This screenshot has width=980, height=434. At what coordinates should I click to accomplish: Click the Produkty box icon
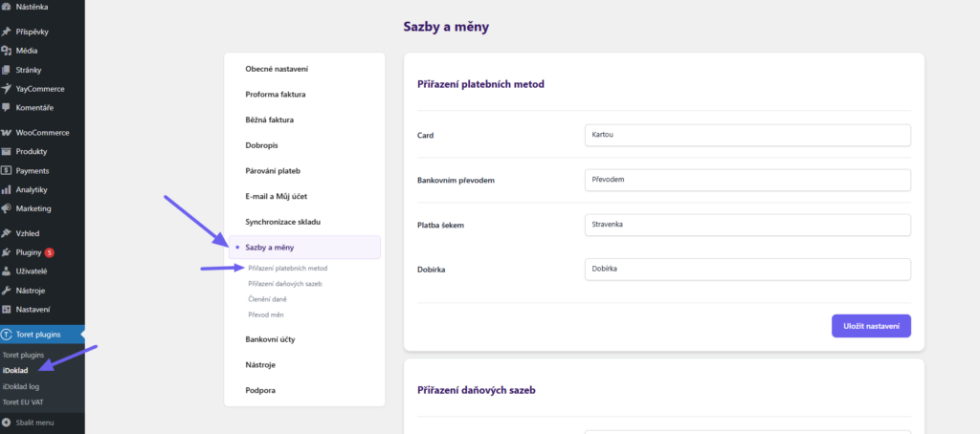click(7, 151)
